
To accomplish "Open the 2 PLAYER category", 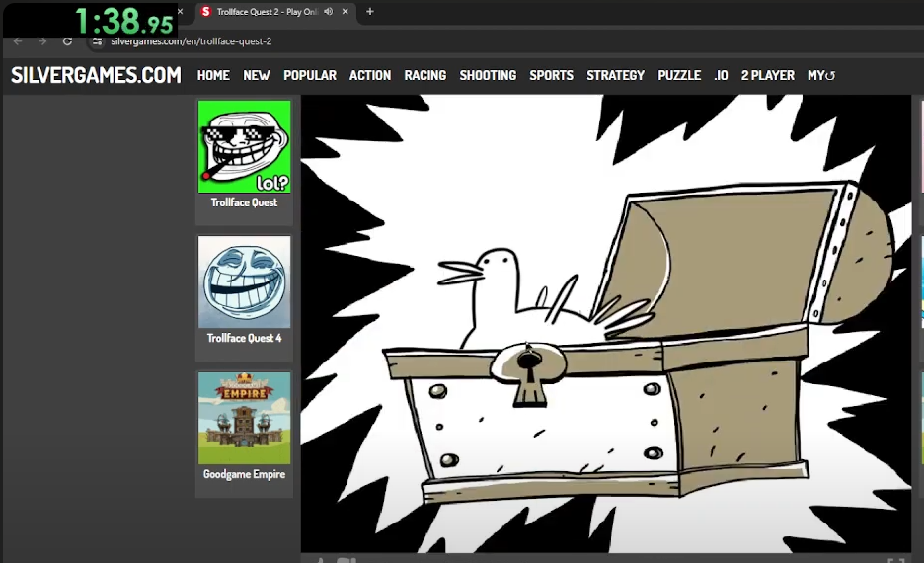I will pos(768,75).
